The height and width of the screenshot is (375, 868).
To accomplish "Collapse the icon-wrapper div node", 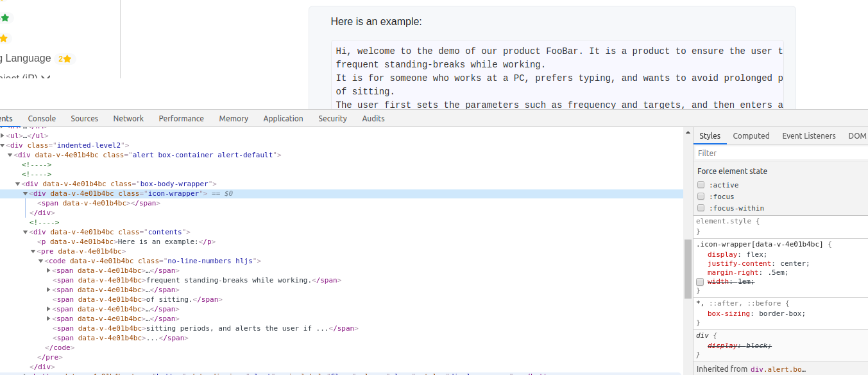I will (26, 193).
